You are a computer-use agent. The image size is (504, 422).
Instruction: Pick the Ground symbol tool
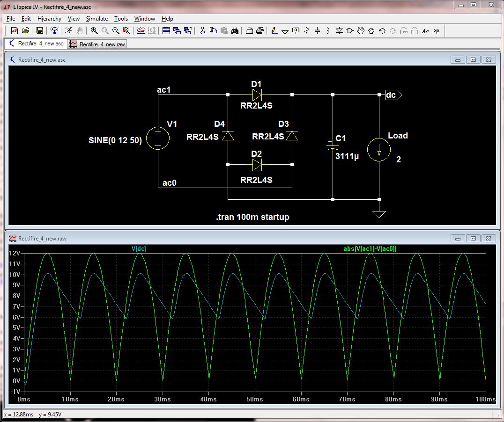click(285, 31)
